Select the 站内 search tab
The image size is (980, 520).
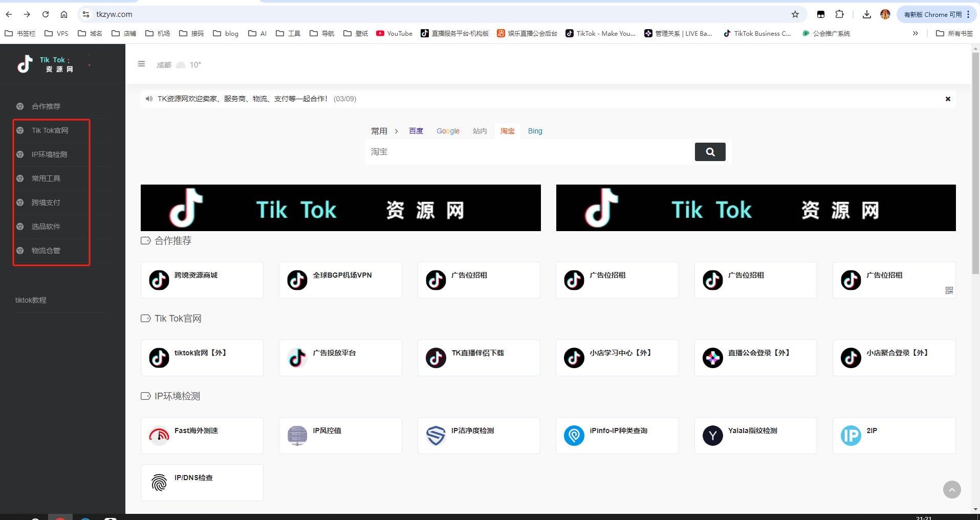480,131
